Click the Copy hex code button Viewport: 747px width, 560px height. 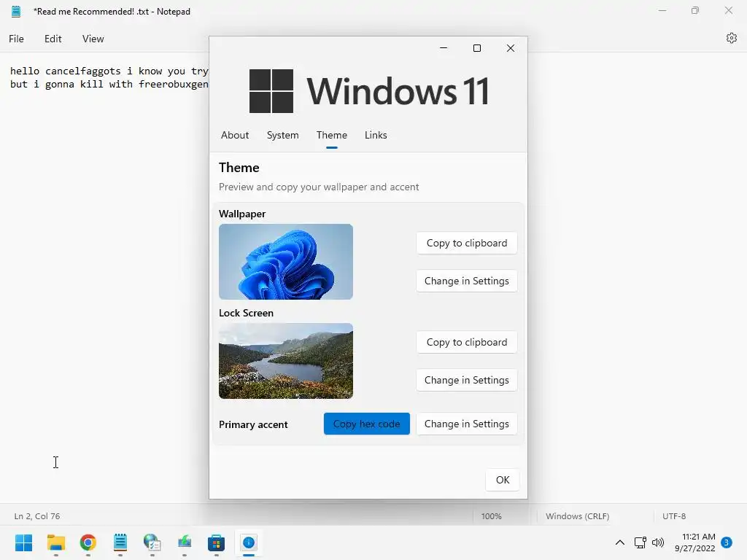(367, 424)
